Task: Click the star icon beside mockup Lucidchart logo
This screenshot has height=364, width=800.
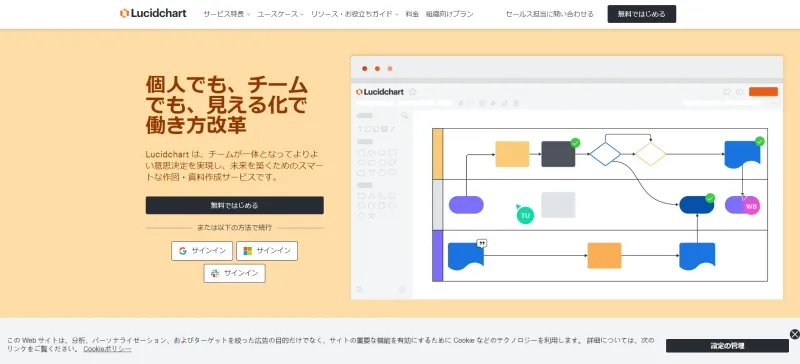Action: coord(413,92)
